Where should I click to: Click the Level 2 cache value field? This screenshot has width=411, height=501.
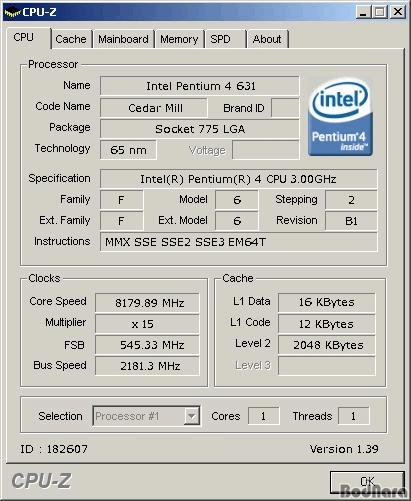[327, 345]
